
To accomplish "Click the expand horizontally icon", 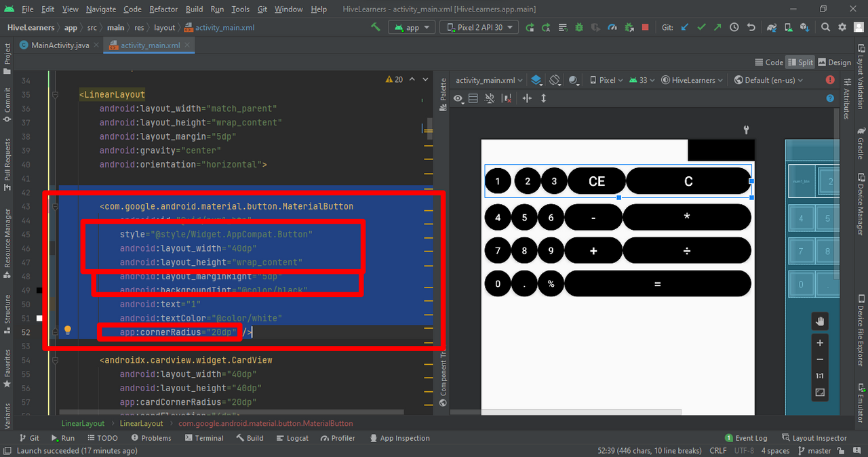I will (x=527, y=99).
